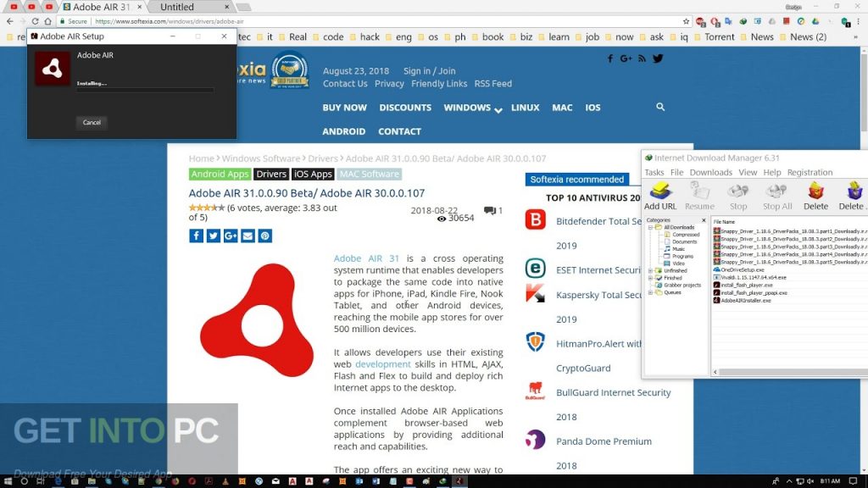Click Resume icon in Internet Download Manager toolbar
The height and width of the screenshot is (488, 868).
point(699,197)
